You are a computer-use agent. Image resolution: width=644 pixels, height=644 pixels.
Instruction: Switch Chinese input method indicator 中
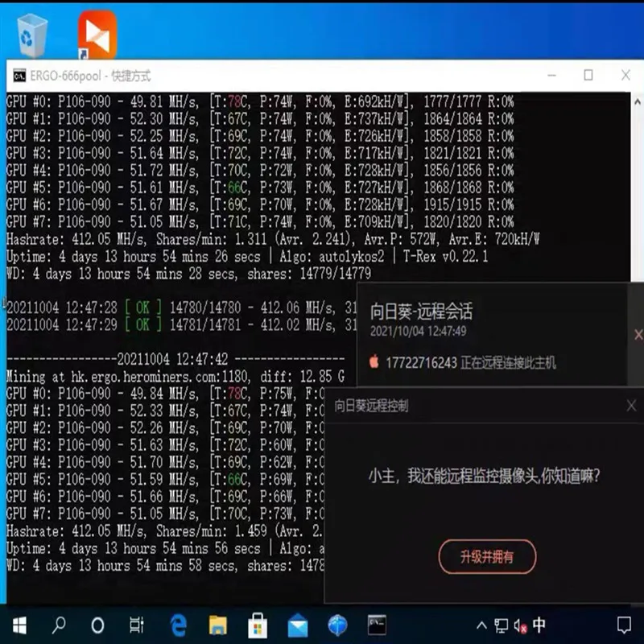coord(539,625)
